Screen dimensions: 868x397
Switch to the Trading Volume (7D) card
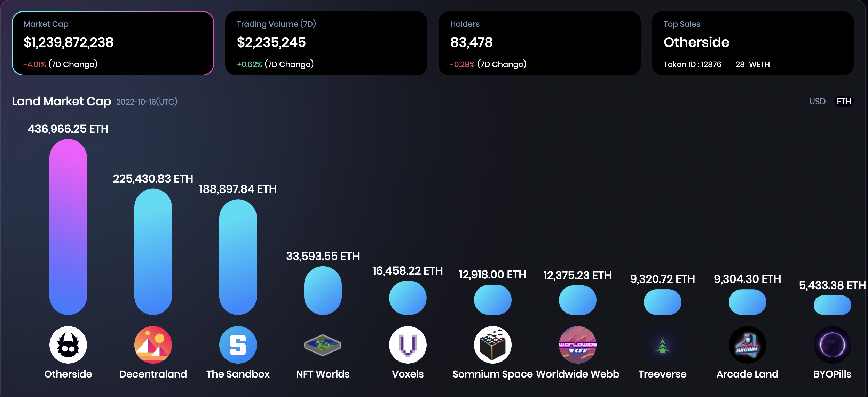pyautogui.click(x=326, y=43)
